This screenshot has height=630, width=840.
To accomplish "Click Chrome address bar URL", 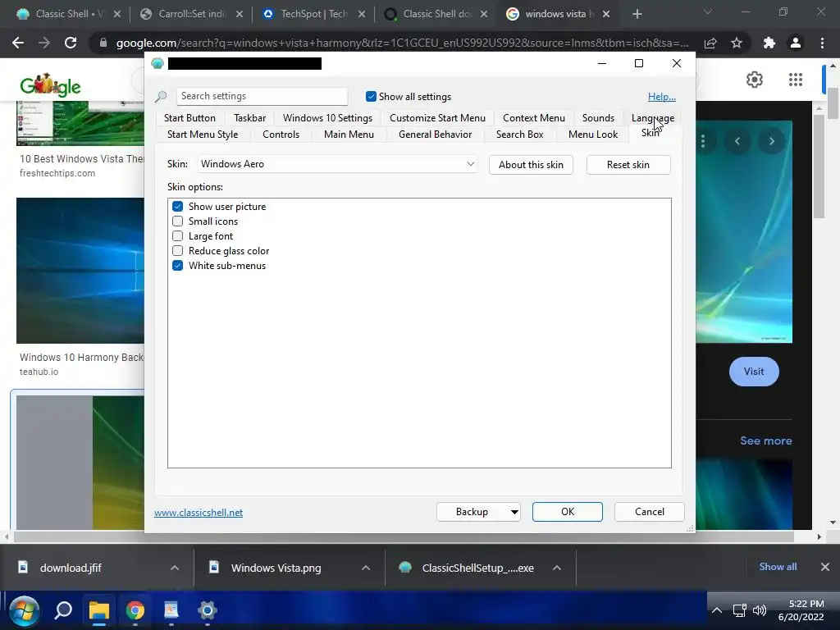I will pos(402,43).
